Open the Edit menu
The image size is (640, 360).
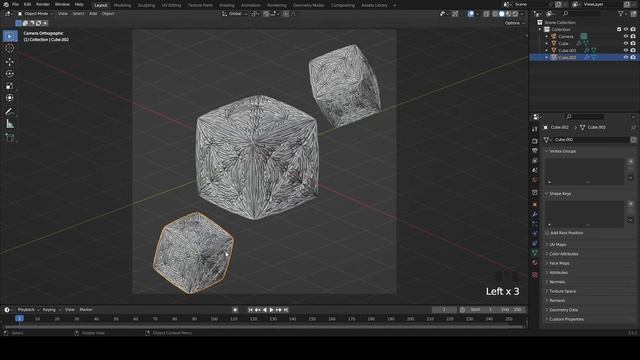pyautogui.click(x=27, y=4)
